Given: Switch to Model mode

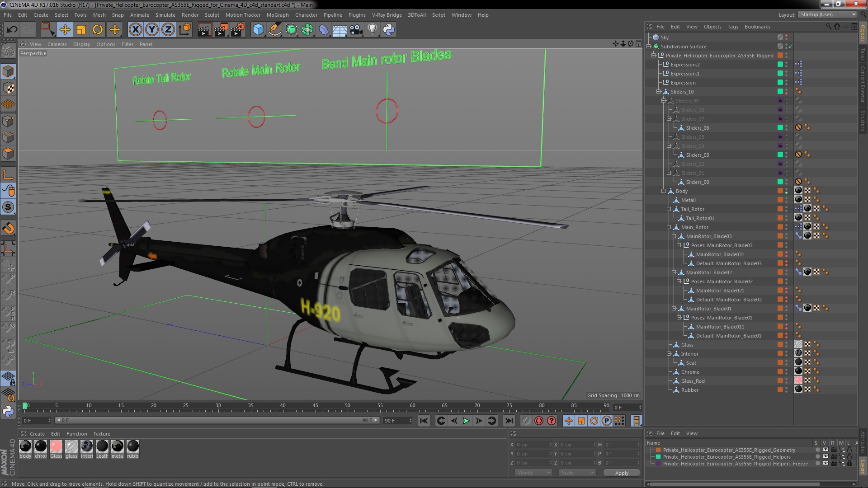Looking at the screenshot, I should pyautogui.click(x=8, y=71).
